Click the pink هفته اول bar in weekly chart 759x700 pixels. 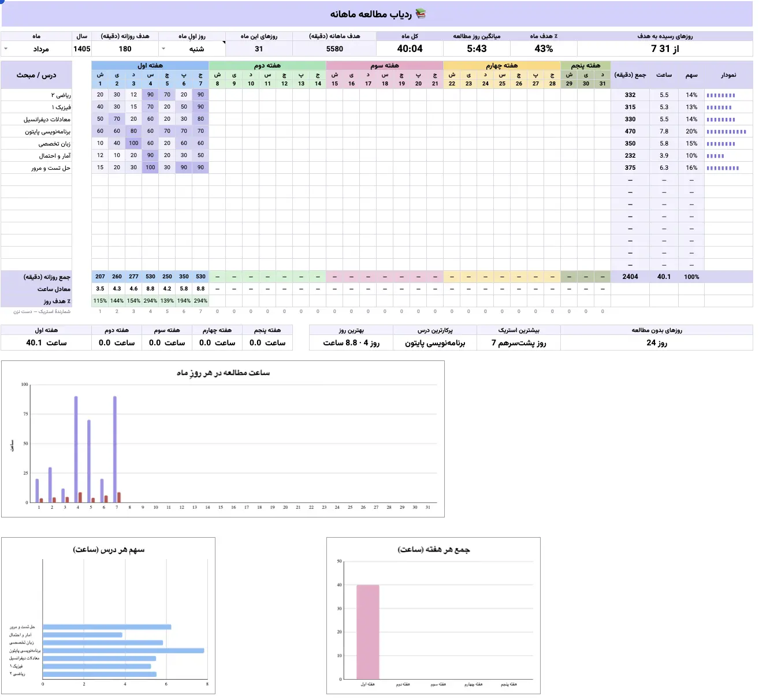[x=368, y=632]
